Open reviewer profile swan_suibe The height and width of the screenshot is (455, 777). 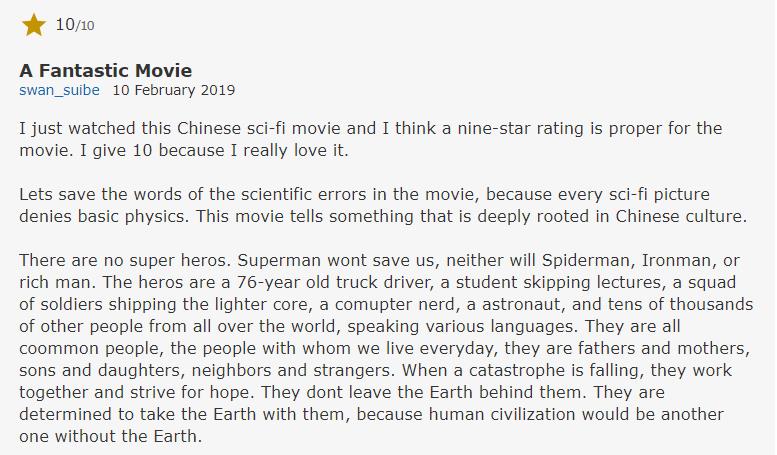(60, 90)
